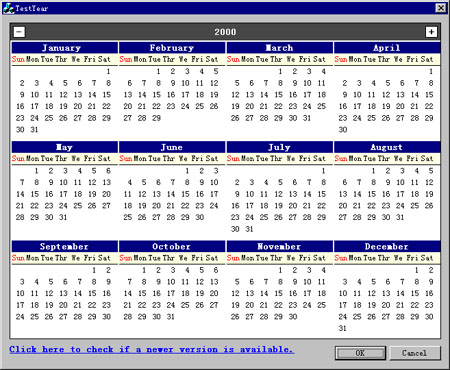Select the February month header
This screenshot has width=450, height=370.
pos(172,48)
